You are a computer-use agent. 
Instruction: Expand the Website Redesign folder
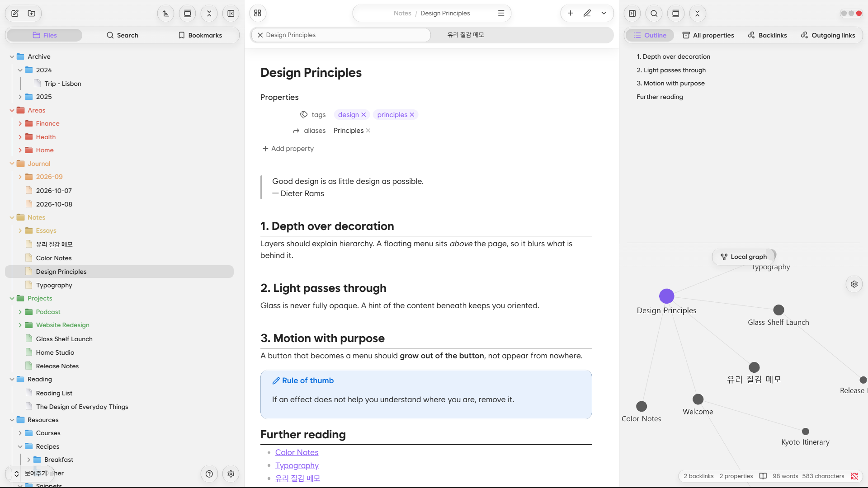pyautogui.click(x=20, y=325)
